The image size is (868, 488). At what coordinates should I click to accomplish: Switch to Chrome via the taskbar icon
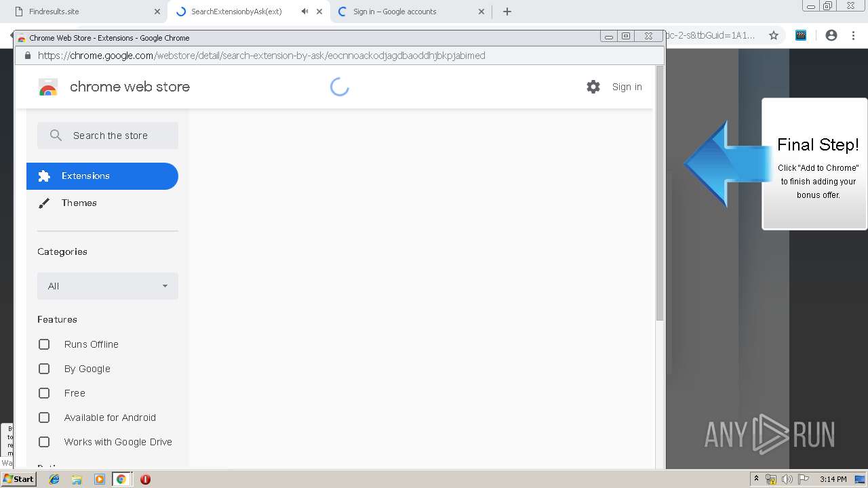click(121, 479)
